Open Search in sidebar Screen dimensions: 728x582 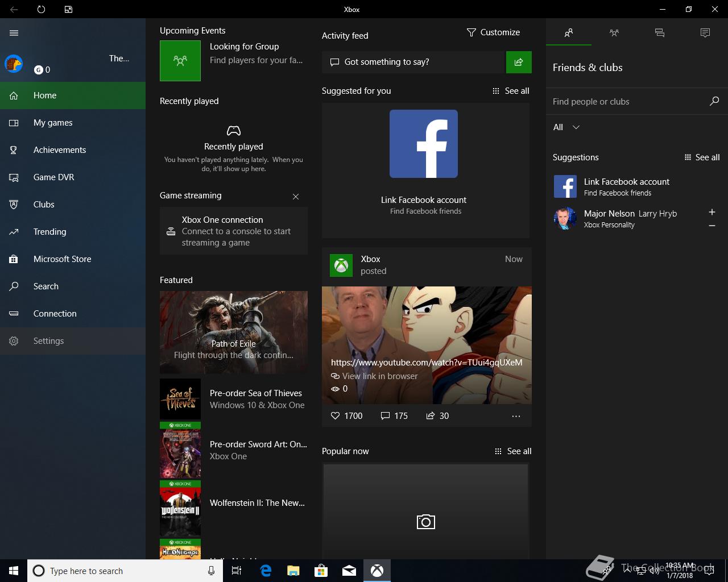pyautogui.click(x=73, y=286)
